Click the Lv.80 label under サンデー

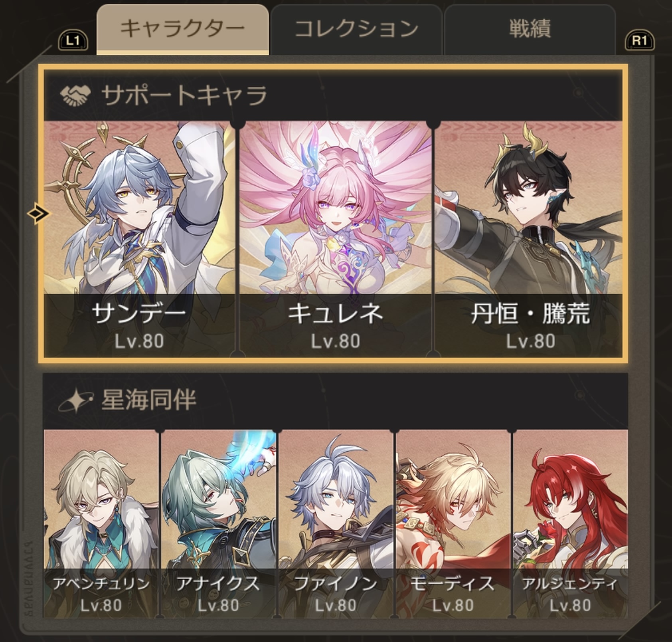[139, 341]
